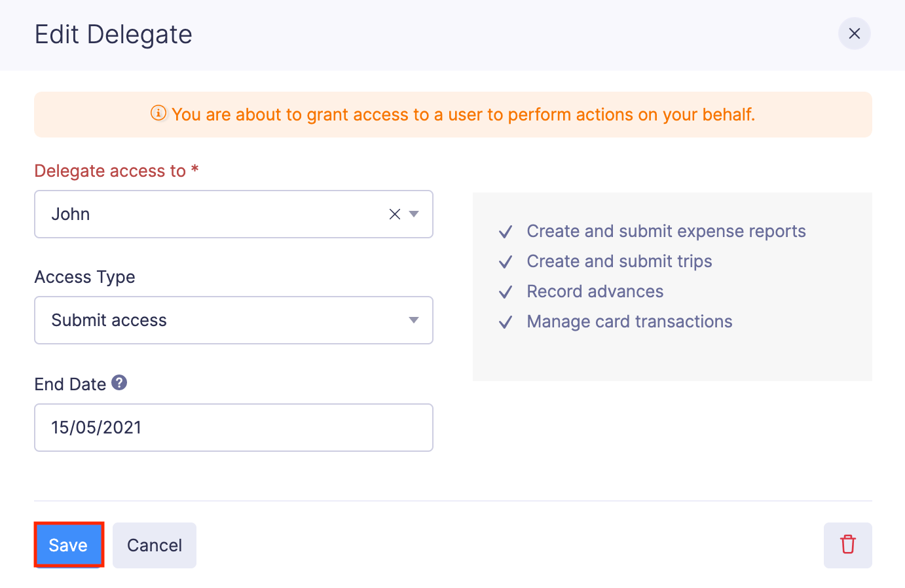The width and height of the screenshot is (905, 588).
Task: Delete this delegate with the trash icon
Action: click(847, 545)
